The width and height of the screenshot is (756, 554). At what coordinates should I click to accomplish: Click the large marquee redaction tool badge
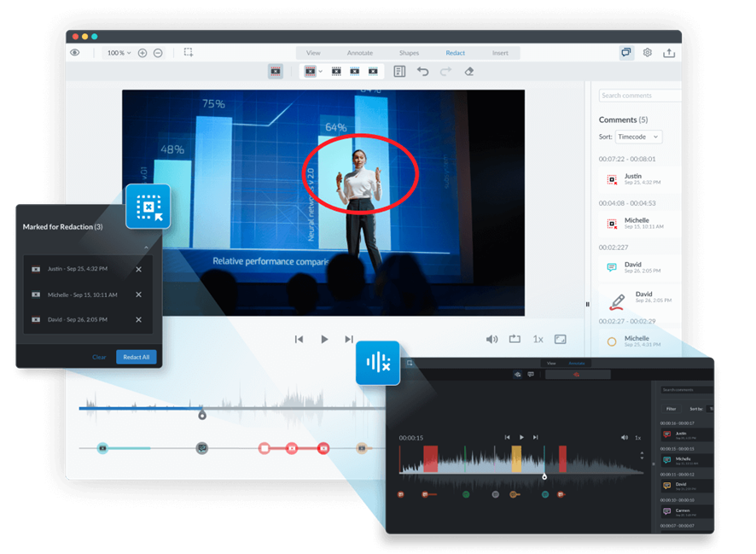point(148,207)
